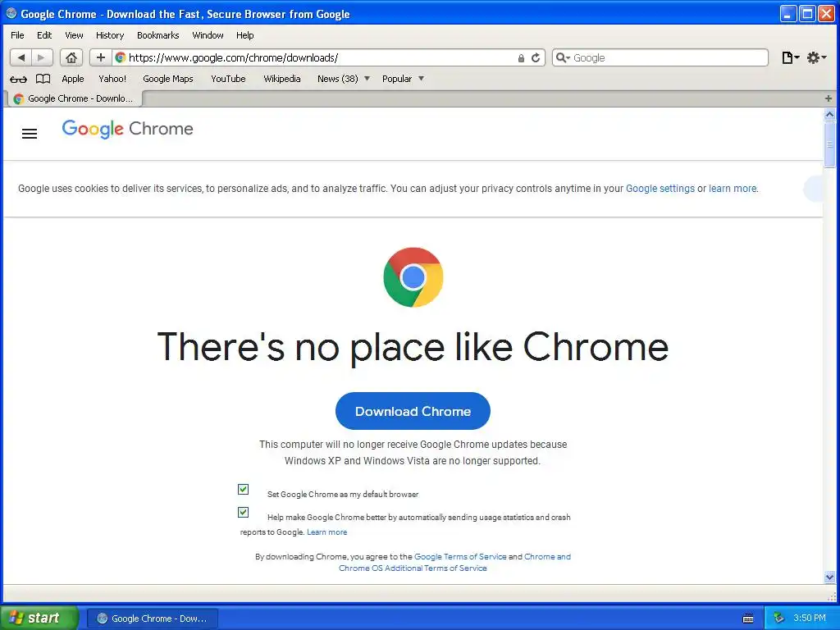Click the Google Chrome taskbar button
840x630 pixels.
153,619
